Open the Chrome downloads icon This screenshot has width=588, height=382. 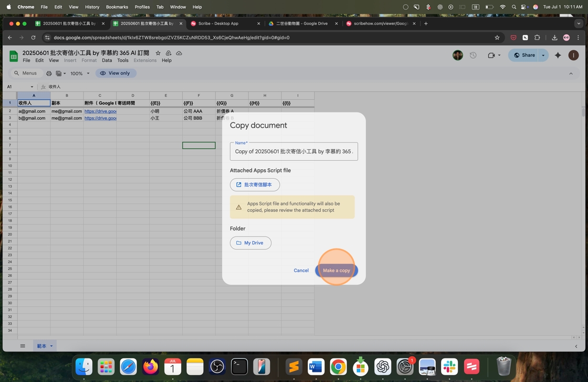(x=554, y=37)
